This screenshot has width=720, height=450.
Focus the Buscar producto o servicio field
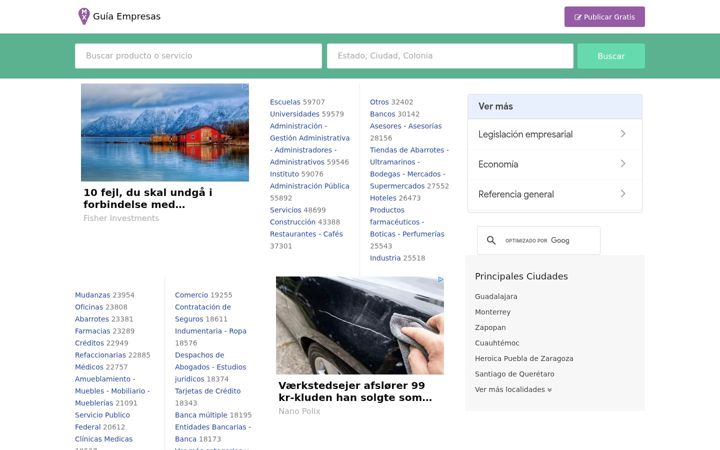click(198, 56)
